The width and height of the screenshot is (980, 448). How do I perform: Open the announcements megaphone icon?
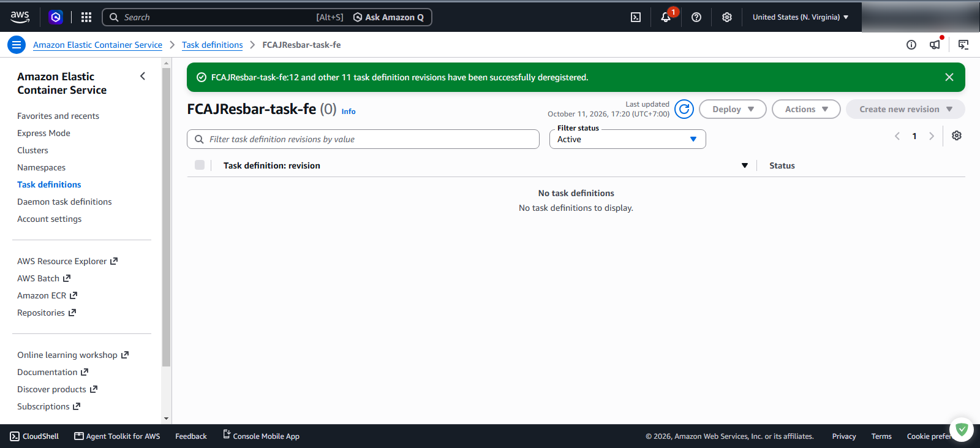pyautogui.click(x=935, y=45)
